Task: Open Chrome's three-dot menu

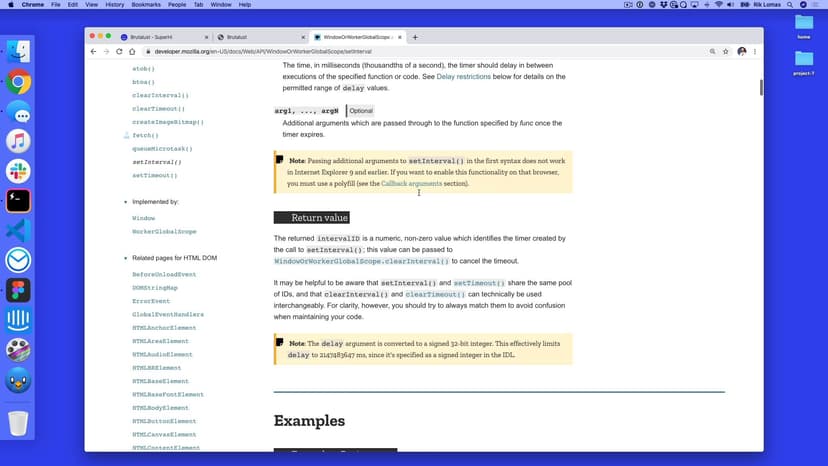Action: tap(755, 51)
